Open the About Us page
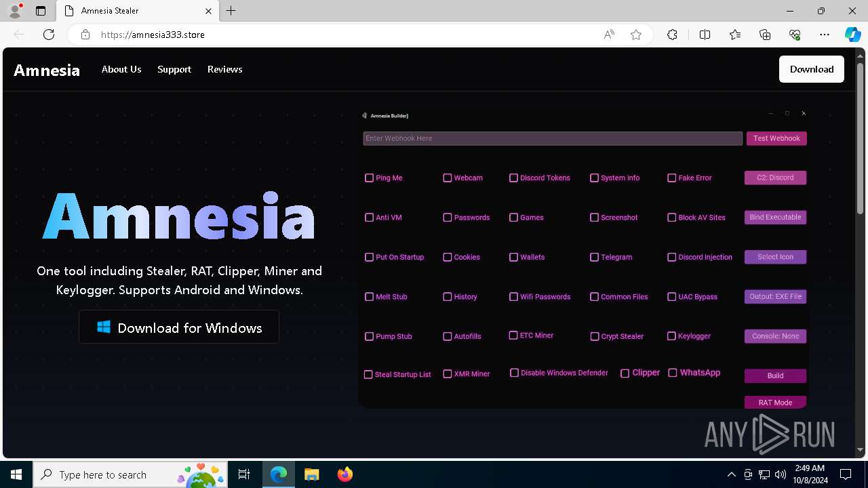Viewport: 868px width, 488px height. click(121, 69)
